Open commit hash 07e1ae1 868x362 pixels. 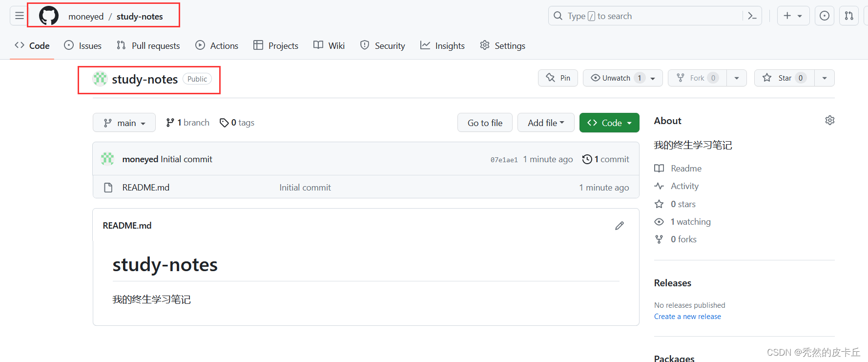pos(504,160)
